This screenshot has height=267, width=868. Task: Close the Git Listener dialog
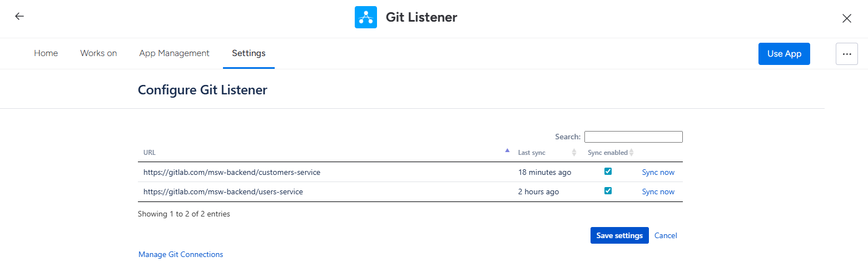click(x=846, y=18)
